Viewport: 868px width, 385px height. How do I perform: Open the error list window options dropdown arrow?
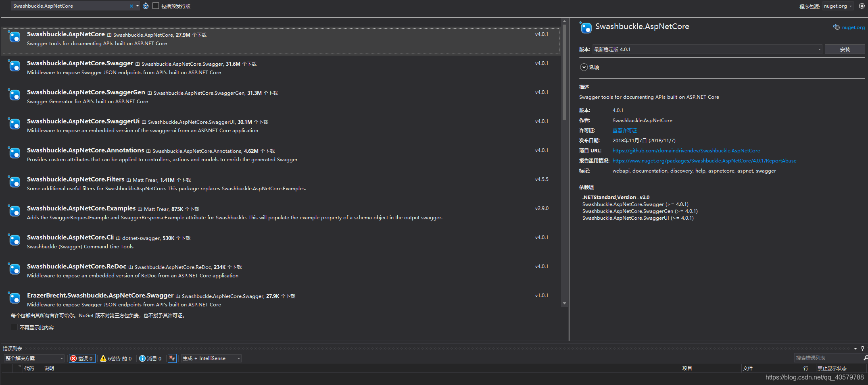(x=855, y=349)
